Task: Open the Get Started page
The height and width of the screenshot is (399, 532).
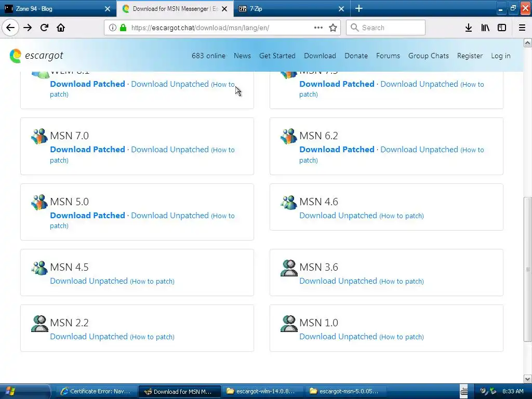Action: [277, 56]
